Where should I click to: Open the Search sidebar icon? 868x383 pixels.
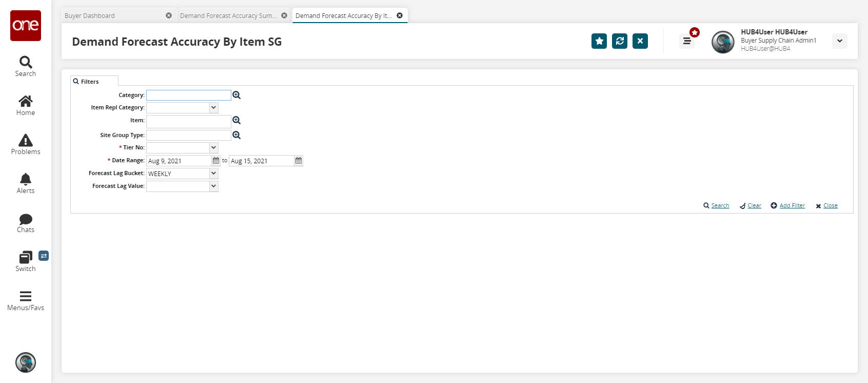26,67
